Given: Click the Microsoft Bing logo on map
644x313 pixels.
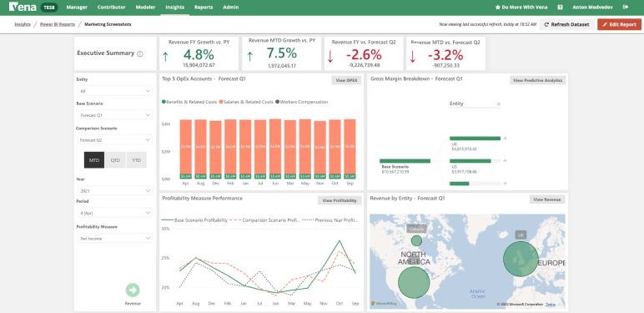Looking at the screenshot, I should click(x=384, y=303).
